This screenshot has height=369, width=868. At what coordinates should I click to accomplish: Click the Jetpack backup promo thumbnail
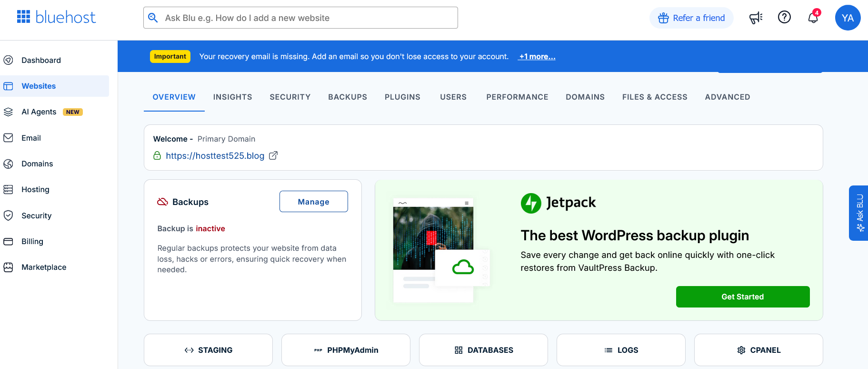441,250
